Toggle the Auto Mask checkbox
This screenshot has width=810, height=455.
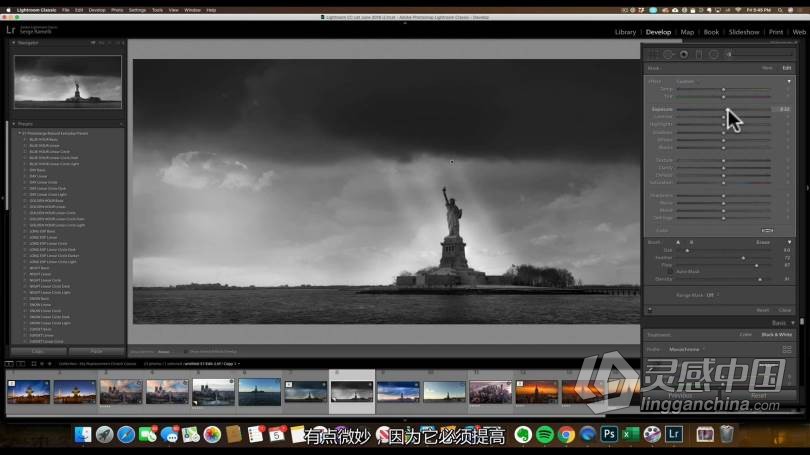point(670,271)
